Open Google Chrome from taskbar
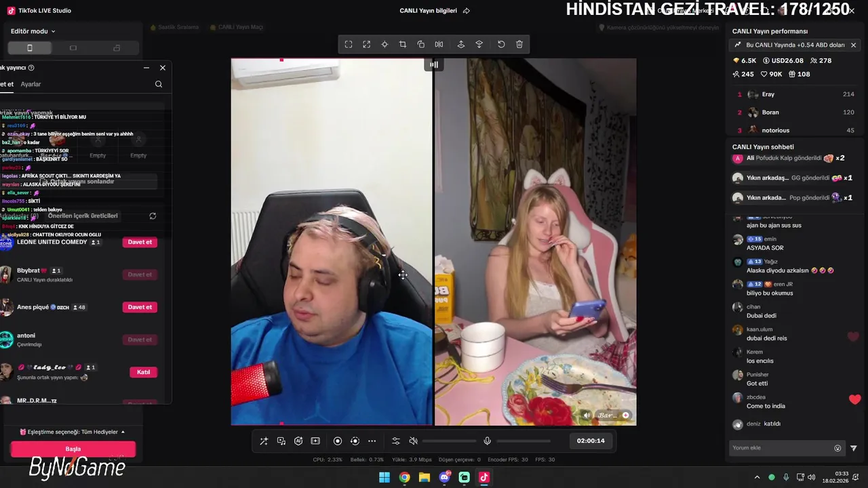The width and height of the screenshot is (868, 488). (x=404, y=477)
